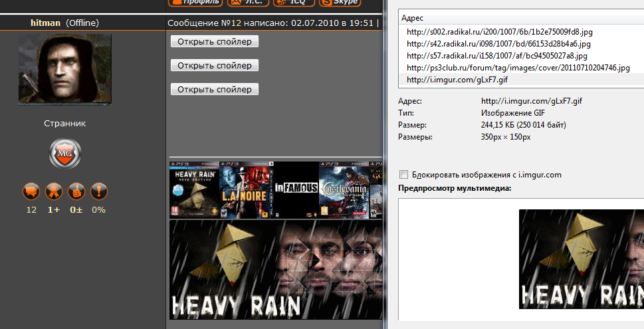Select the s42.radikal.ru address row
Image resolution: width=644 pixels, height=329 pixels.
tap(521, 44)
